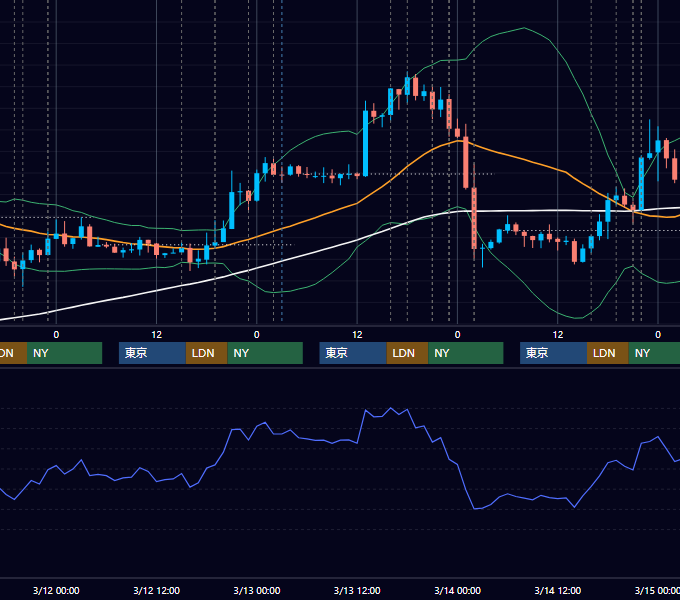Screen dimensions: 680x600
Task: Click the NY session block under 3/12 midnight
Action: tap(64, 353)
